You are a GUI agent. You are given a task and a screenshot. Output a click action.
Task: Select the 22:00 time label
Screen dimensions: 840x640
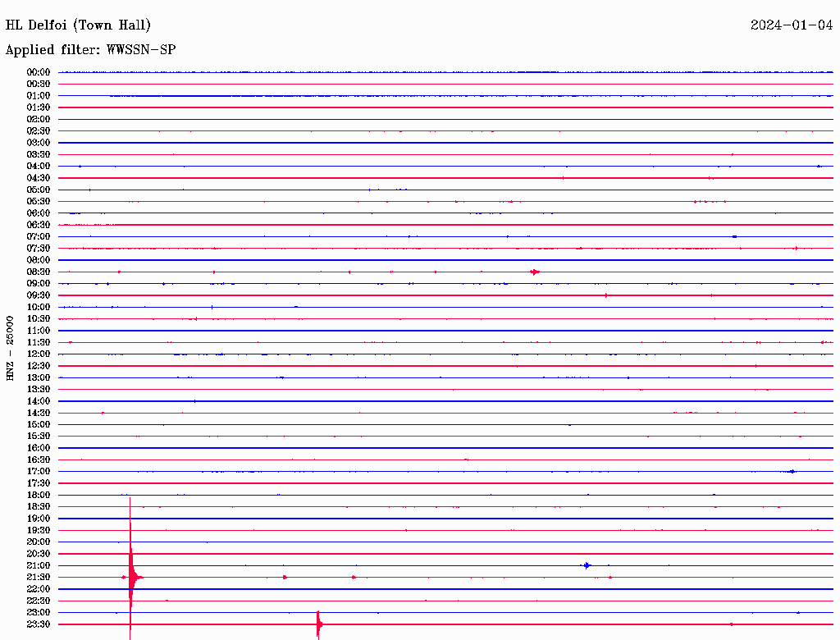39,589
